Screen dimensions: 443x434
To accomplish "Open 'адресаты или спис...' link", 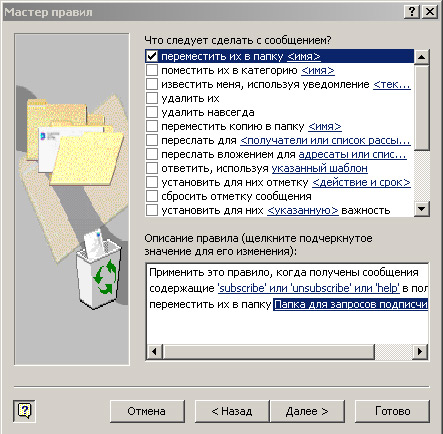I will pos(352,155).
